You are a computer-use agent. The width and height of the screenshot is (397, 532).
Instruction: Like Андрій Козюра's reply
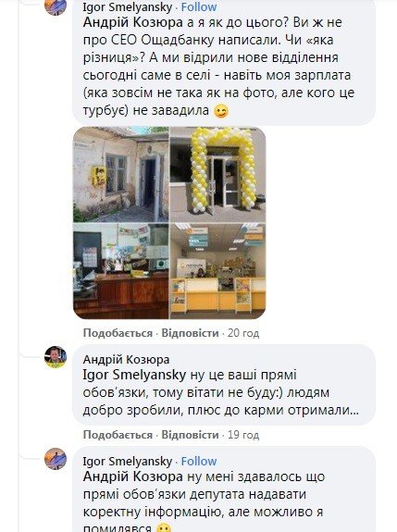[118, 435]
